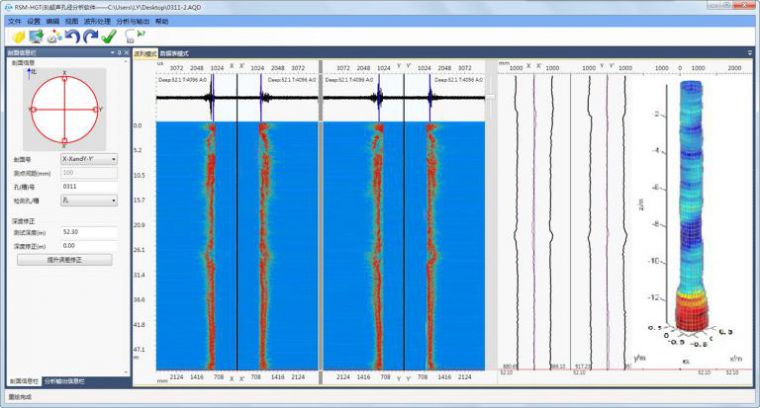This screenshot has height=408, width=760.
Task: Click the undo arrow icon
Action: (72, 37)
